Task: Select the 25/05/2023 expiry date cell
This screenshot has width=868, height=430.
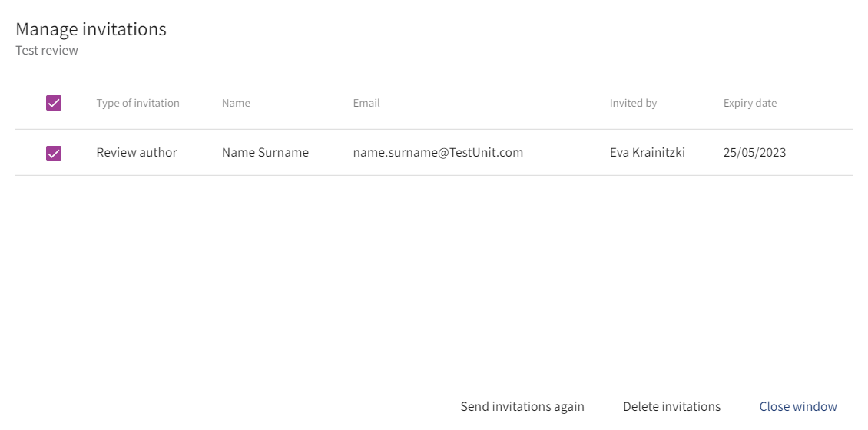Action: pos(754,152)
